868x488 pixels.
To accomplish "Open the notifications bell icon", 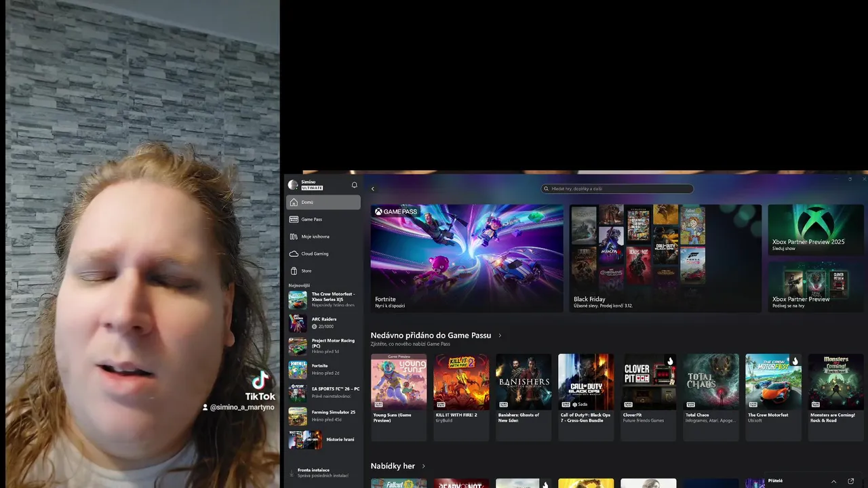I will coord(354,185).
